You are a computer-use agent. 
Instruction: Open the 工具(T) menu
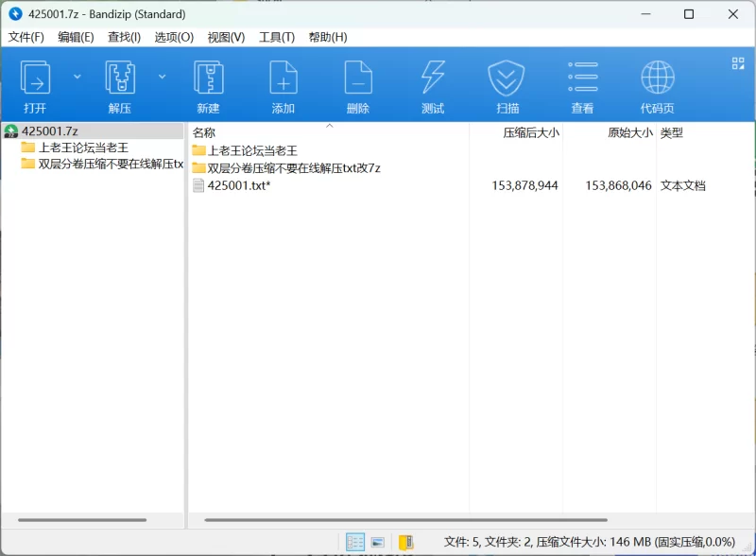(277, 37)
